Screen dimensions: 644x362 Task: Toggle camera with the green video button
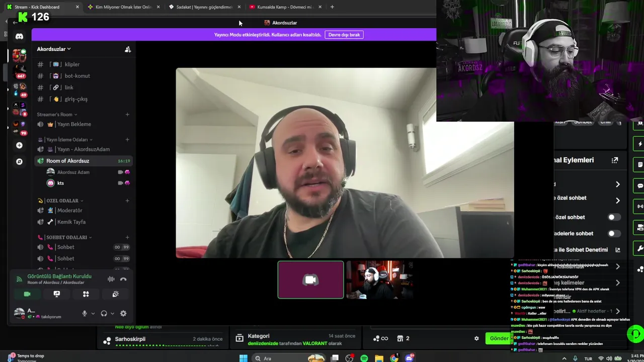(27, 294)
